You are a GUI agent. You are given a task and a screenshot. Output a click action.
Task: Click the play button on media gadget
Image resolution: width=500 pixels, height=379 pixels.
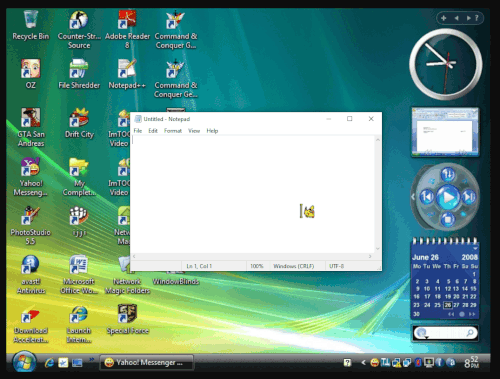448,197
